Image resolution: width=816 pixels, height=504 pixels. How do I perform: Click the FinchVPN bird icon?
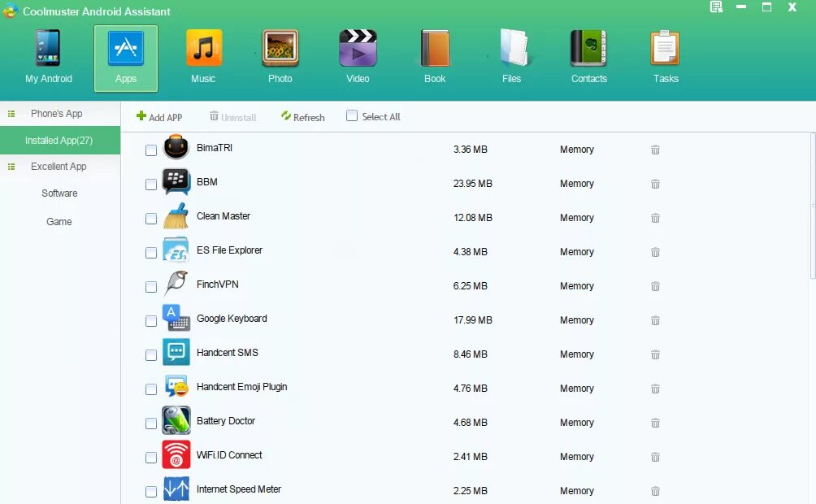[176, 283]
